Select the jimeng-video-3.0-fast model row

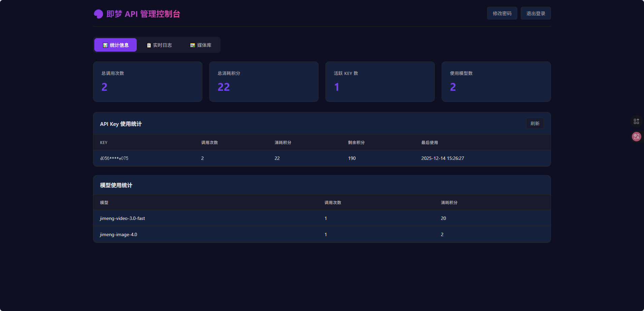[322, 218]
